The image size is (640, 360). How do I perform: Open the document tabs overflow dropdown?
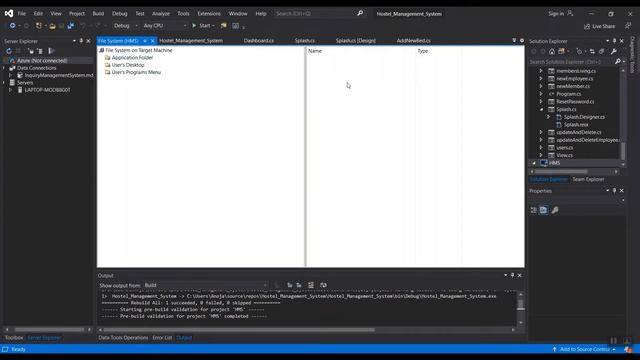(514, 40)
